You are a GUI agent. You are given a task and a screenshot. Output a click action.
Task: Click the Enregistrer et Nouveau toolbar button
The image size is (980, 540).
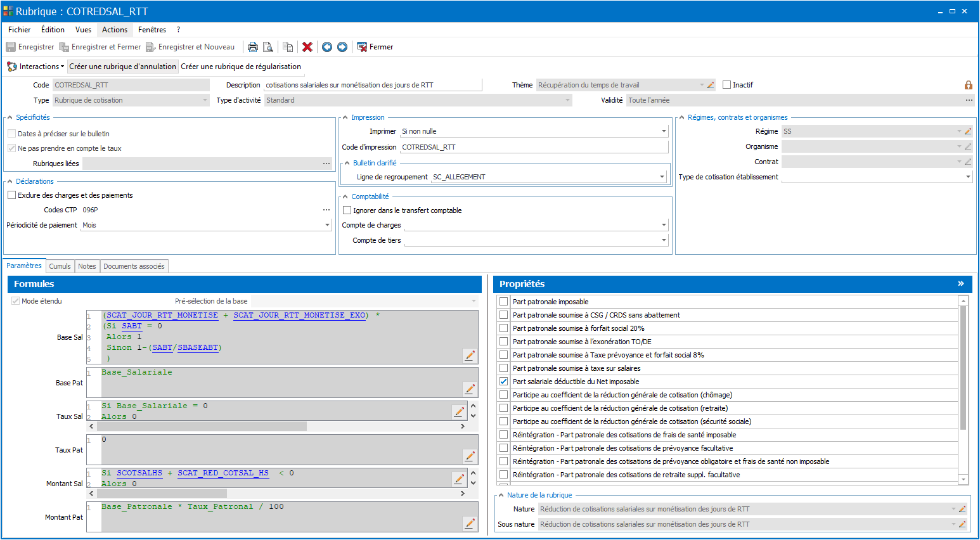(x=190, y=47)
